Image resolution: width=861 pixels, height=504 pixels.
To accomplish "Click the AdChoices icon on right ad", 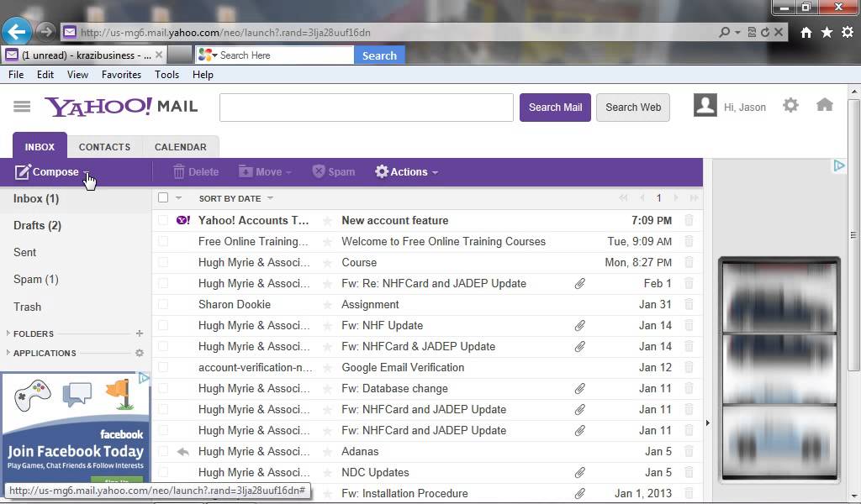I will pos(838,165).
